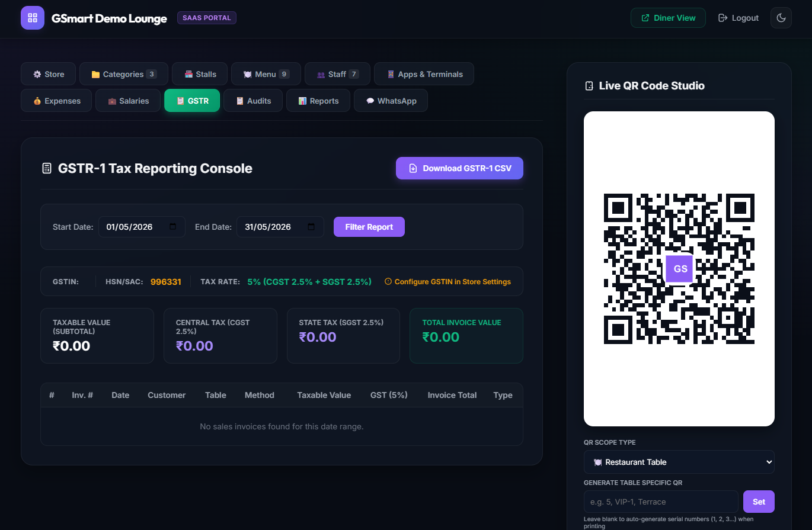Click the Type column header
Viewport: 812px width, 530px height.
[503, 395]
